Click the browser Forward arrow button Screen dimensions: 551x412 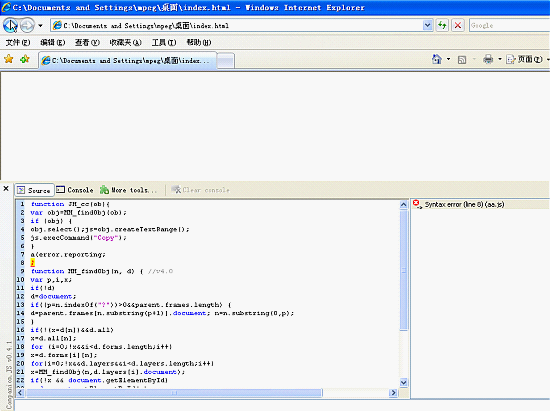pos(27,25)
